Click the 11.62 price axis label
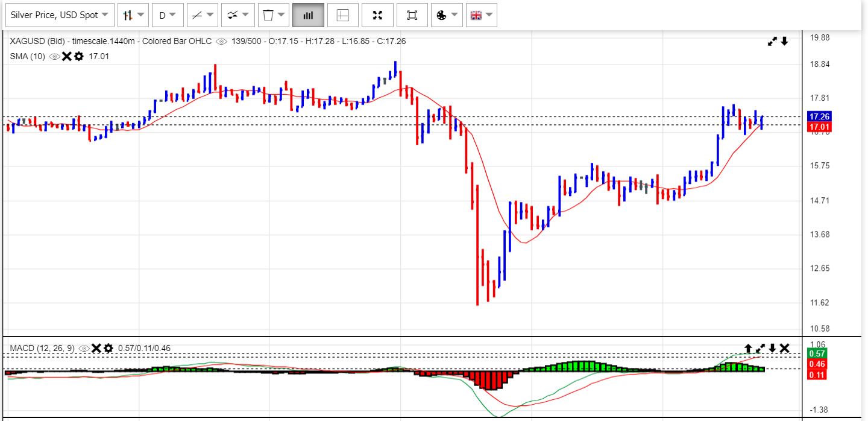The image size is (868, 421). pyautogui.click(x=820, y=303)
